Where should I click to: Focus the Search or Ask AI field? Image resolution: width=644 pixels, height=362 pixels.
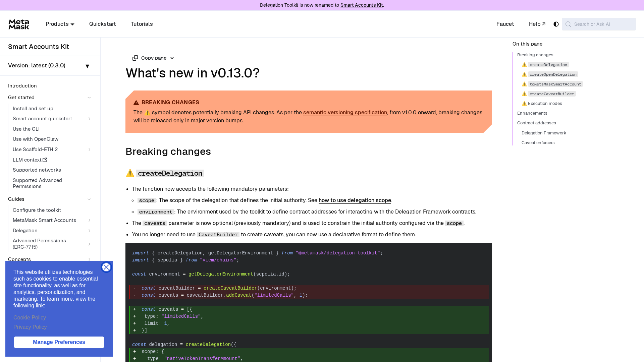[x=599, y=24]
